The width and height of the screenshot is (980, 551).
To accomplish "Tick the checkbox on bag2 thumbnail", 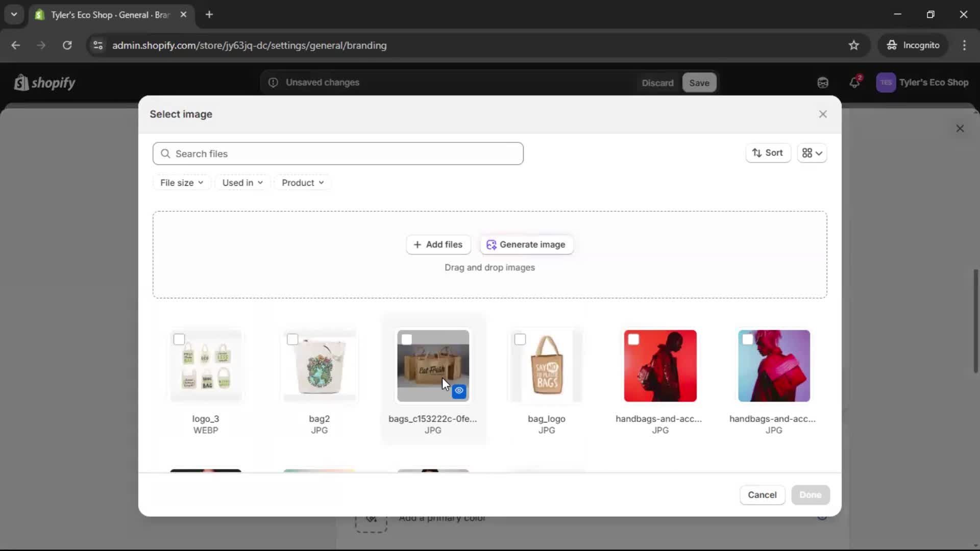I will tap(293, 339).
